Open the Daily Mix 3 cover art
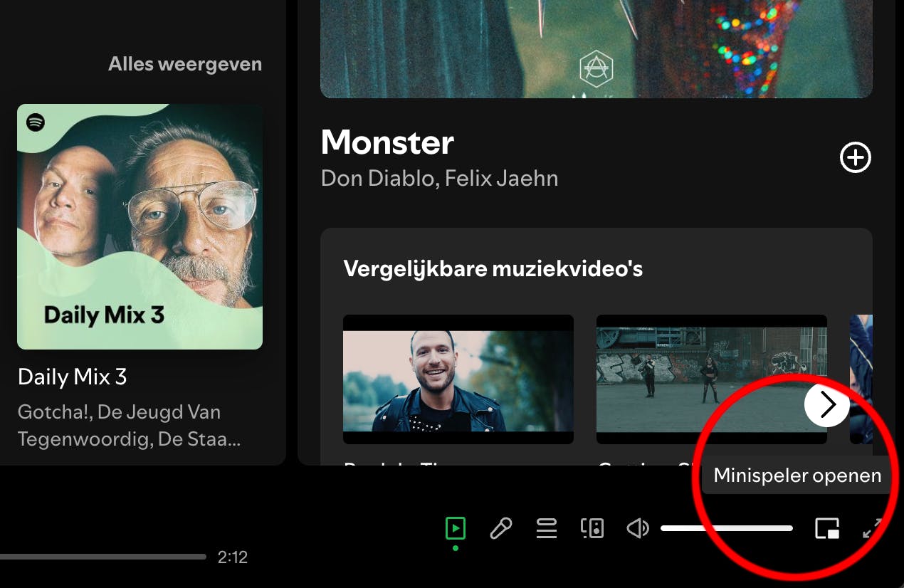 (140, 227)
